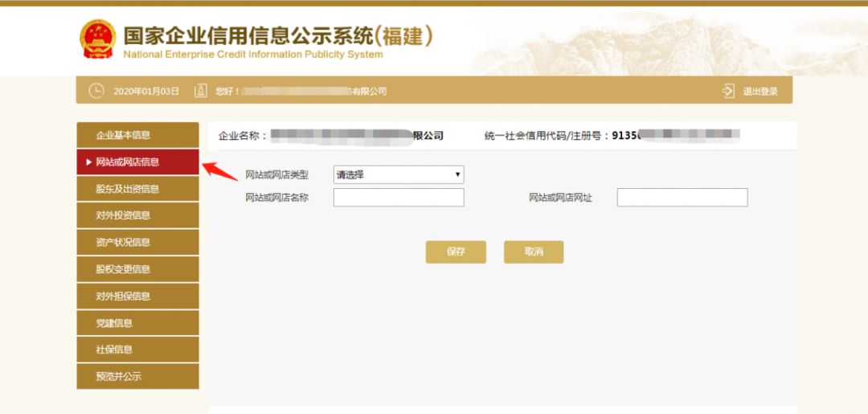Viewport: 868px width, 414px height.
Task: Open 资产状况信息 section
Action: (x=137, y=242)
